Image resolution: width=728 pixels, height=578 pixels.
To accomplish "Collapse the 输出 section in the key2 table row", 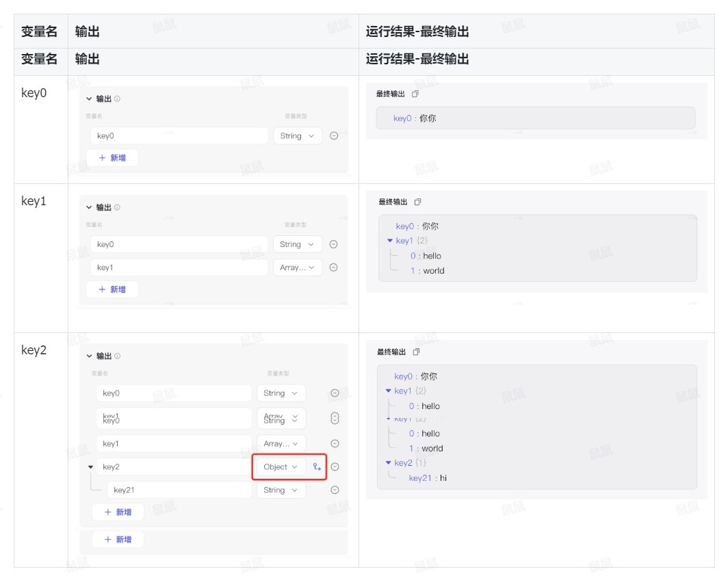I will coord(89,356).
